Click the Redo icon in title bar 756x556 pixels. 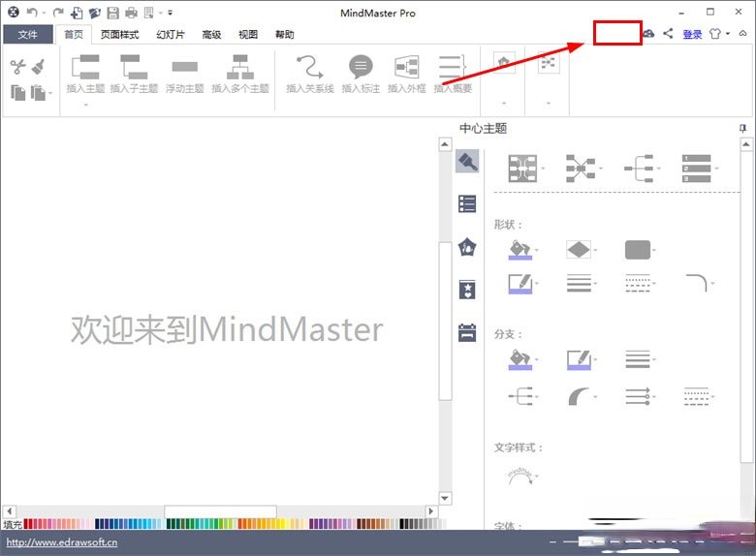[58, 13]
